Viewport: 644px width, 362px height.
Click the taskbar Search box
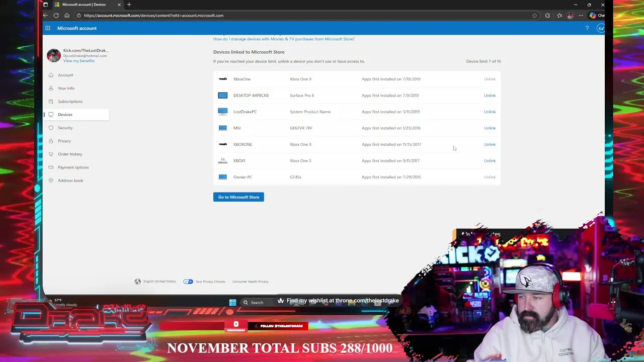point(257,303)
